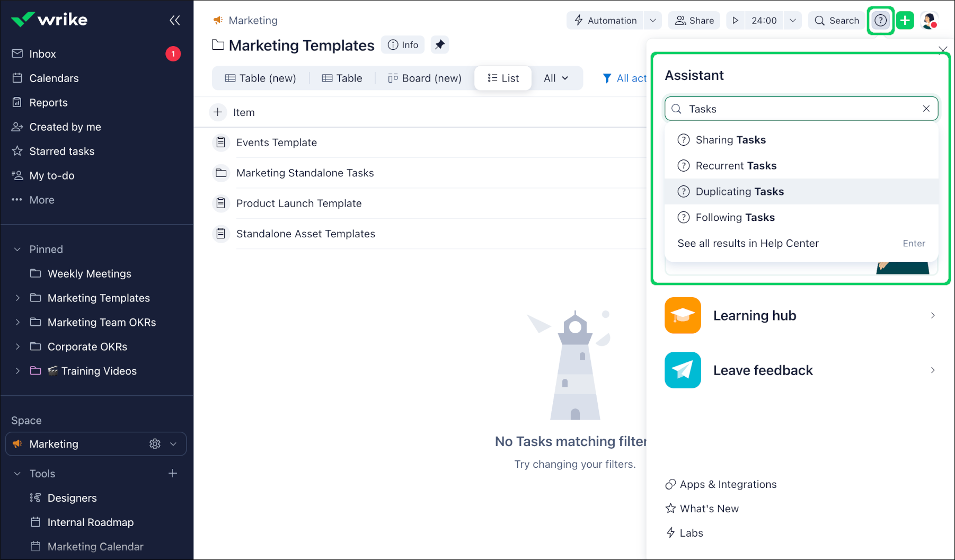This screenshot has height=560, width=955.
Task: Add a new Item with plus
Action: [218, 112]
